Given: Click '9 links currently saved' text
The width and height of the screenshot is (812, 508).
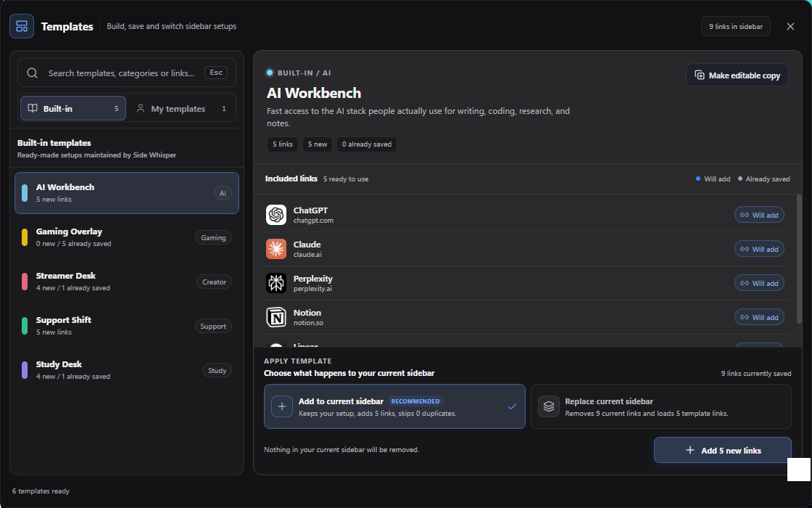Looking at the screenshot, I should (x=755, y=373).
